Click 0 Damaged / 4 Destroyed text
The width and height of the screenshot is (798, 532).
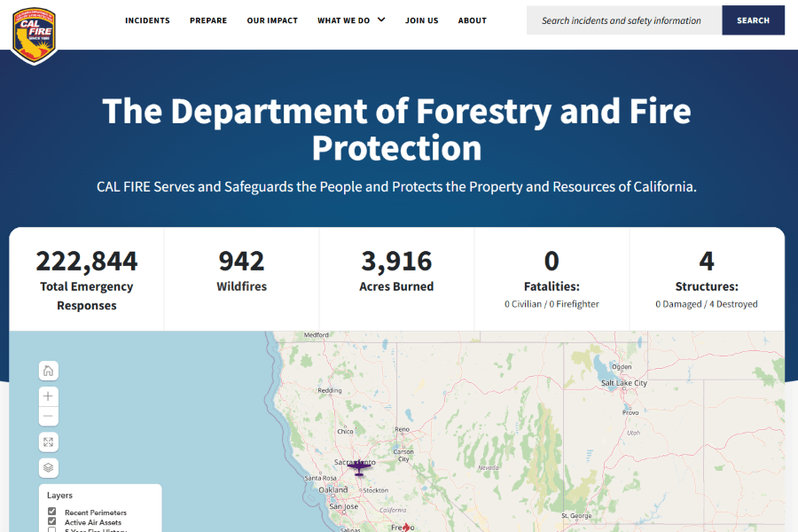click(x=707, y=304)
